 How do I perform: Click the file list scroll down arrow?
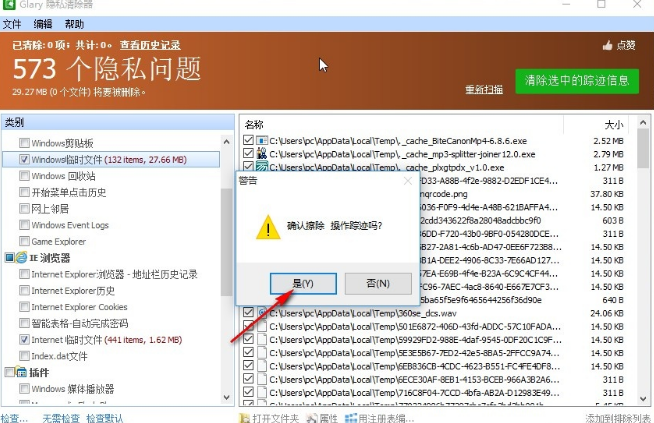coord(643,399)
